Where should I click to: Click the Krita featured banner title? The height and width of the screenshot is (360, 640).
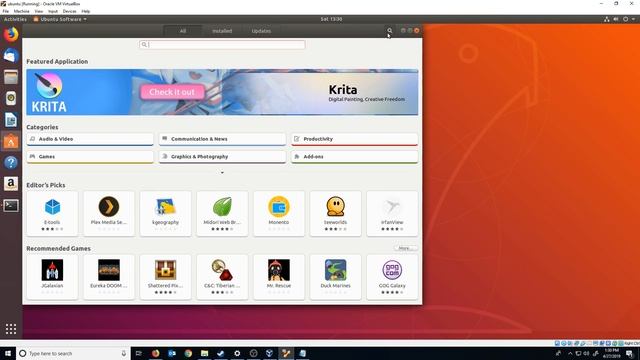click(x=343, y=90)
